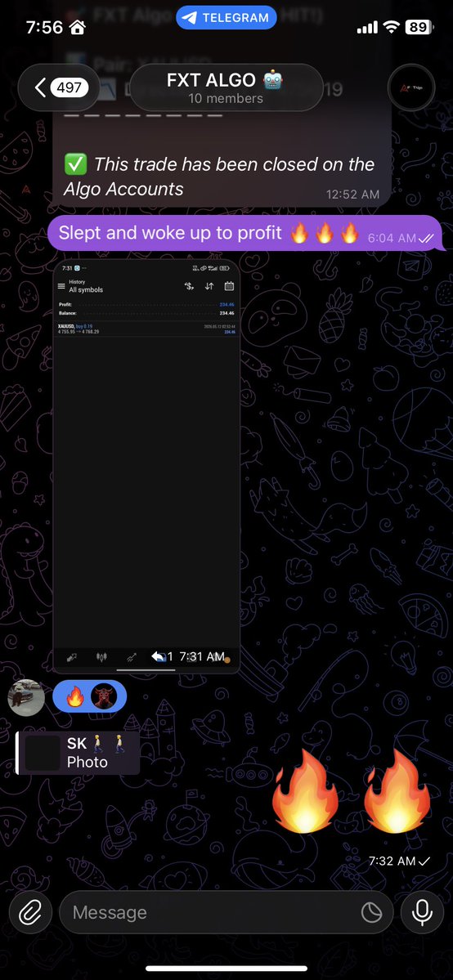Select the 'Slept and woke up to profit' message
453x980 pixels.
tap(244, 233)
